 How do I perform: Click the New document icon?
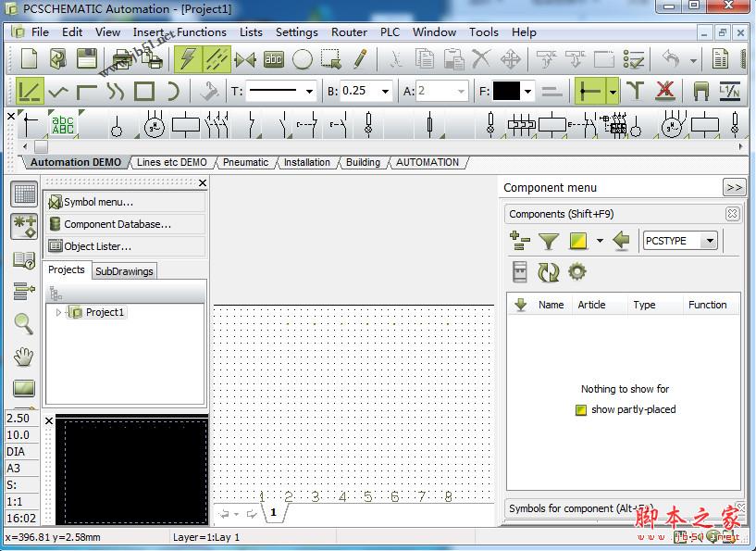pyautogui.click(x=29, y=59)
